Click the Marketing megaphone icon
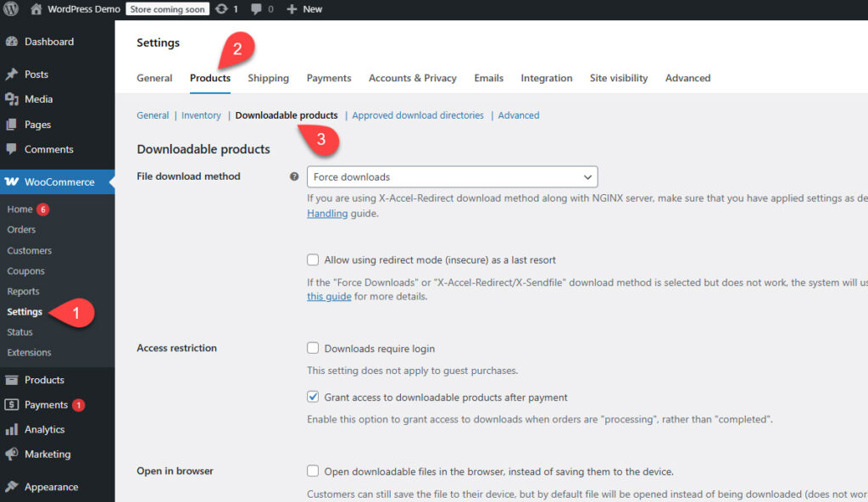The image size is (868, 502). (12, 455)
